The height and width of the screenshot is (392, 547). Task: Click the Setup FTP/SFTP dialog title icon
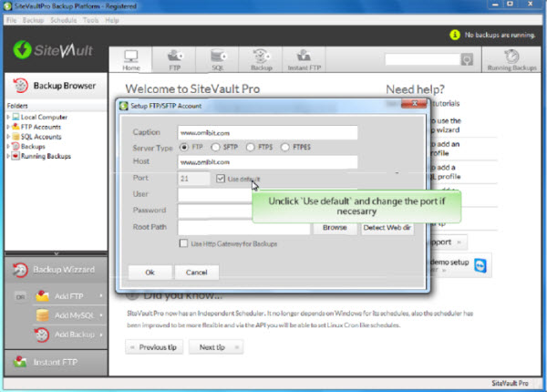(x=124, y=106)
